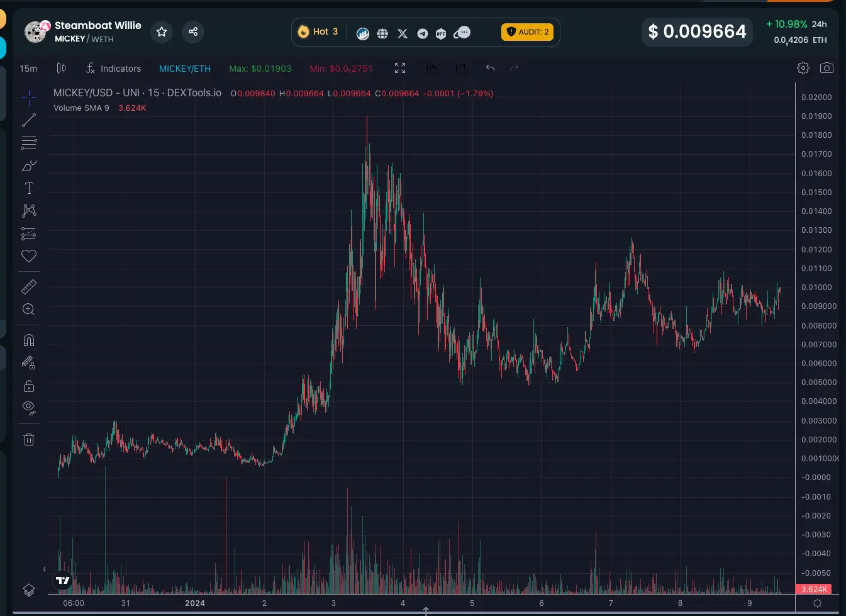This screenshot has width=846, height=616.
Task: Open the candle chart style menu
Action: pyautogui.click(x=61, y=68)
